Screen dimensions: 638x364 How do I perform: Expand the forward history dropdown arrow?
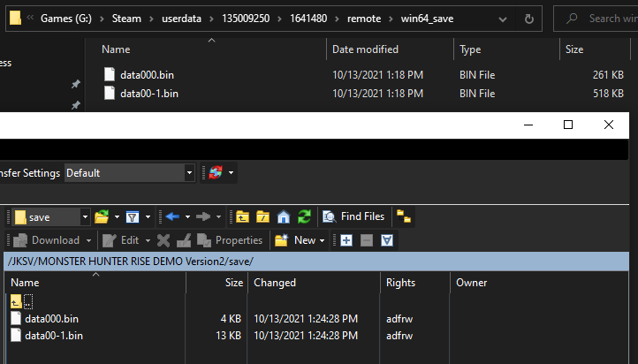coord(218,216)
